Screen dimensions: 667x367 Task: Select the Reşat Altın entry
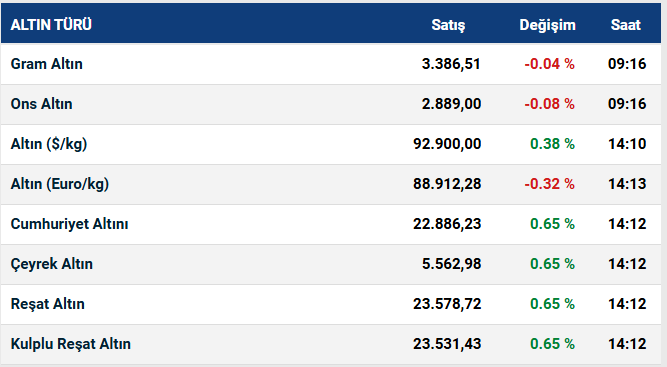(48, 304)
